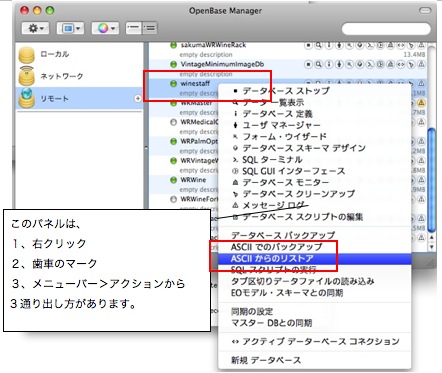Open the gear action dropdown in toolbar
Viewport: 442px width, 373px height.
click(36, 28)
